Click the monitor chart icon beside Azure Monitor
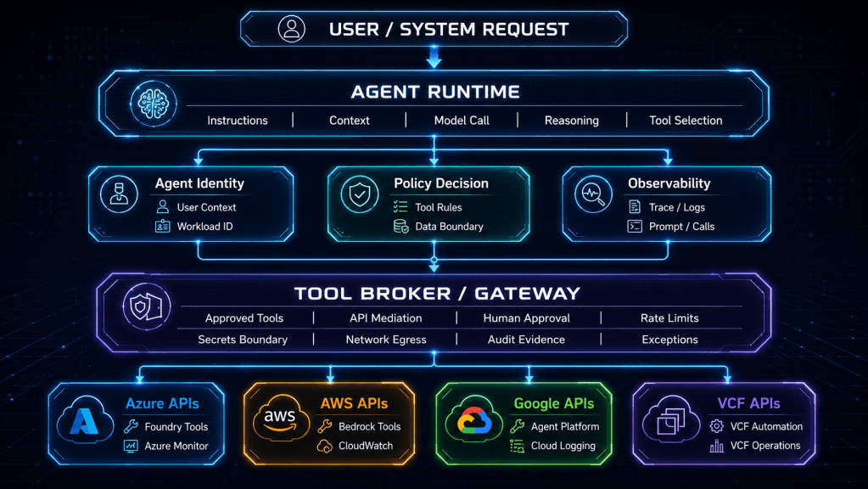Screen dimensions: 868x489 131,446
